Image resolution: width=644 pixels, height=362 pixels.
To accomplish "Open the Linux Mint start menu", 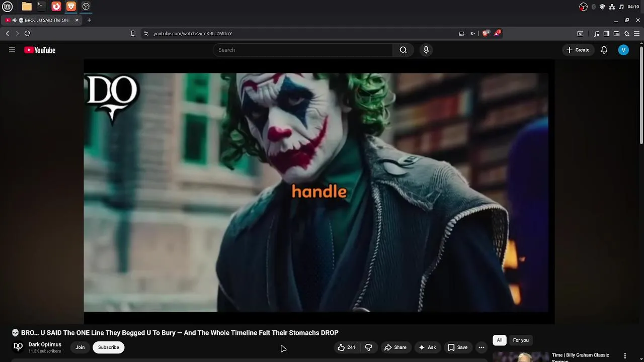I will click(x=8, y=7).
